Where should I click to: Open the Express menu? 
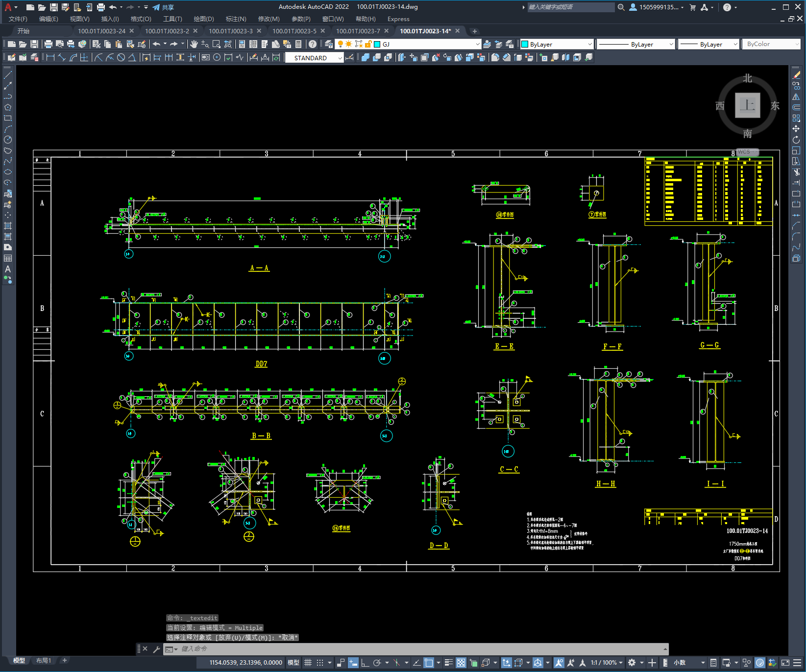pos(398,19)
